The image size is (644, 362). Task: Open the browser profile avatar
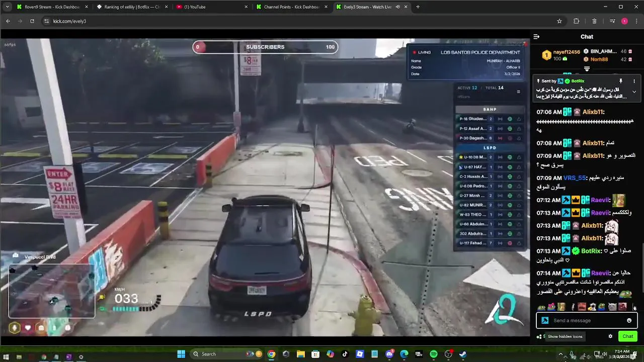(x=624, y=21)
